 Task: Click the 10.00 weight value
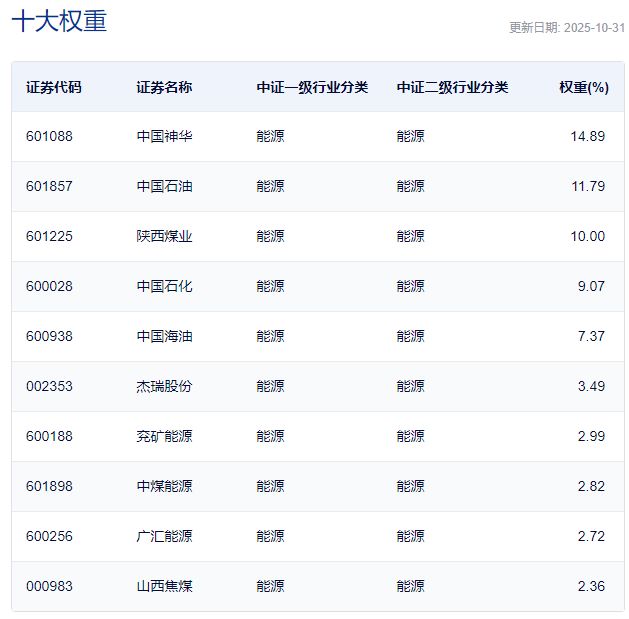point(588,236)
